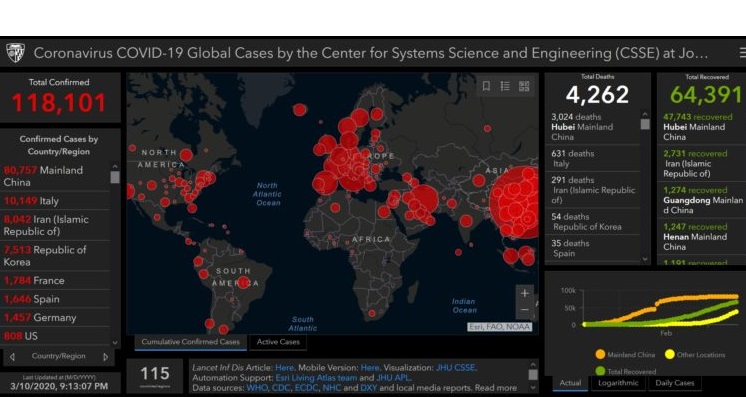Select 7,513 Republic of Korea row

(x=55, y=256)
